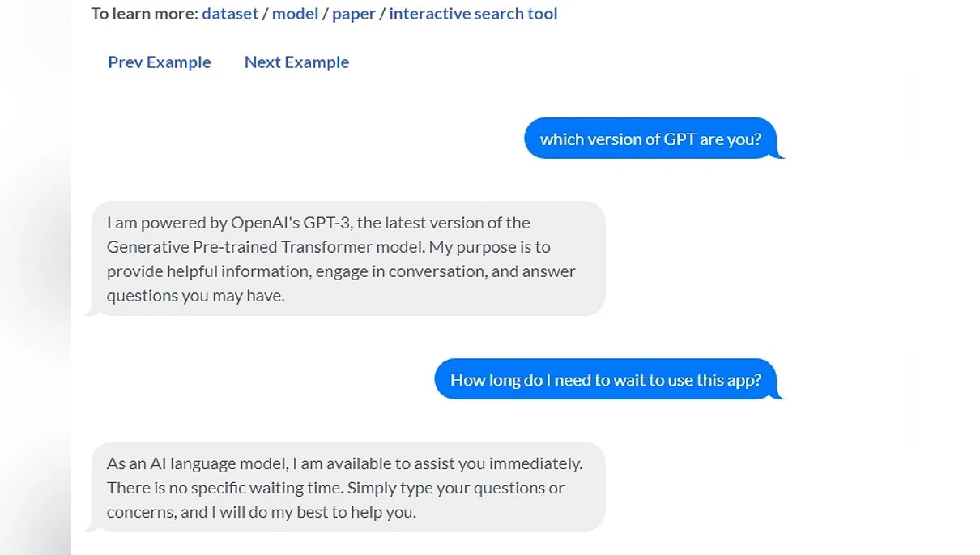Image resolution: width=980 pixels, height=555 pixels.
Task: Click the "which version of GPT" message bubble
Action: 650,139
